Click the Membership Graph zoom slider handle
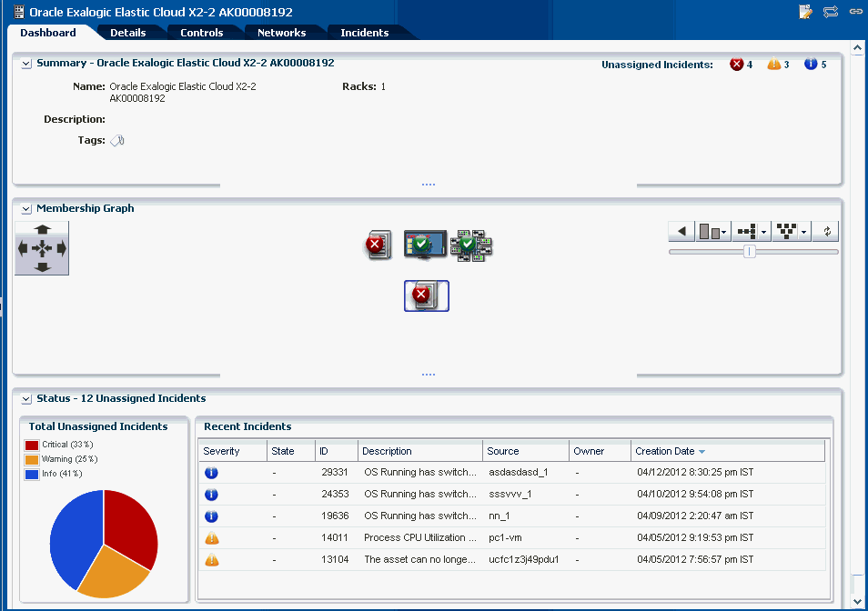868x611 pixels. coord(749,252)
